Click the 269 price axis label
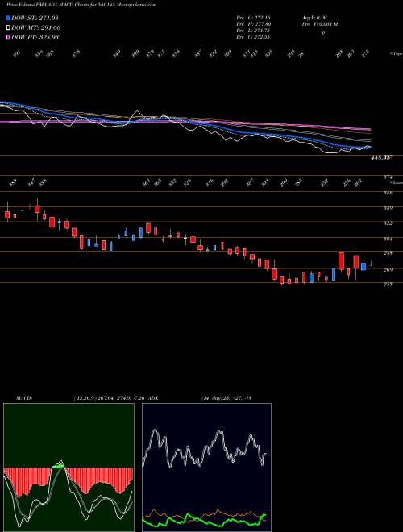 (x=388, y=270)
